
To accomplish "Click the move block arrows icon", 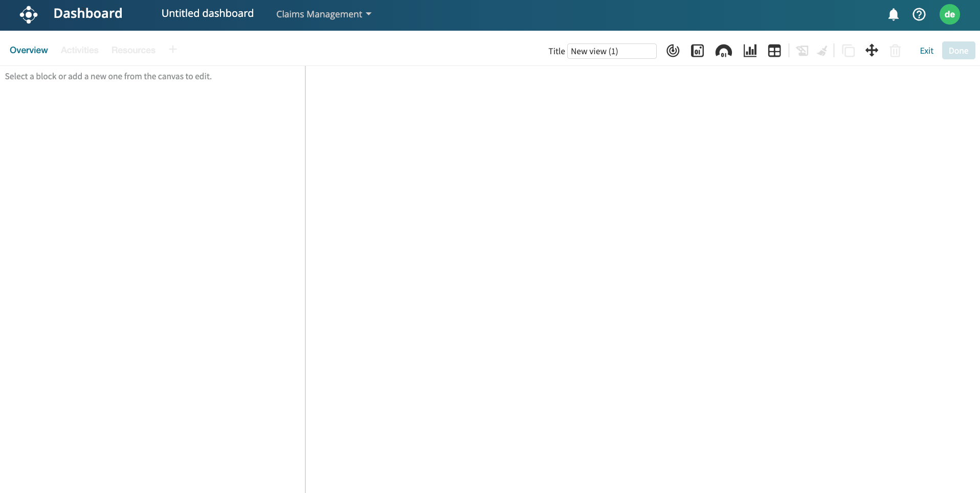I will [872, 51].
